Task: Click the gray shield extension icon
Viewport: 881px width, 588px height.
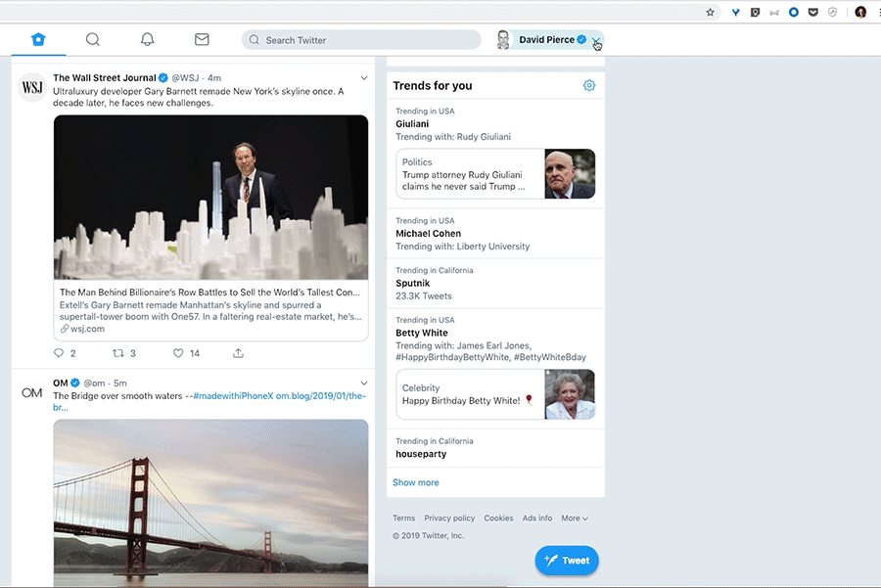Action: pos(833,12)
